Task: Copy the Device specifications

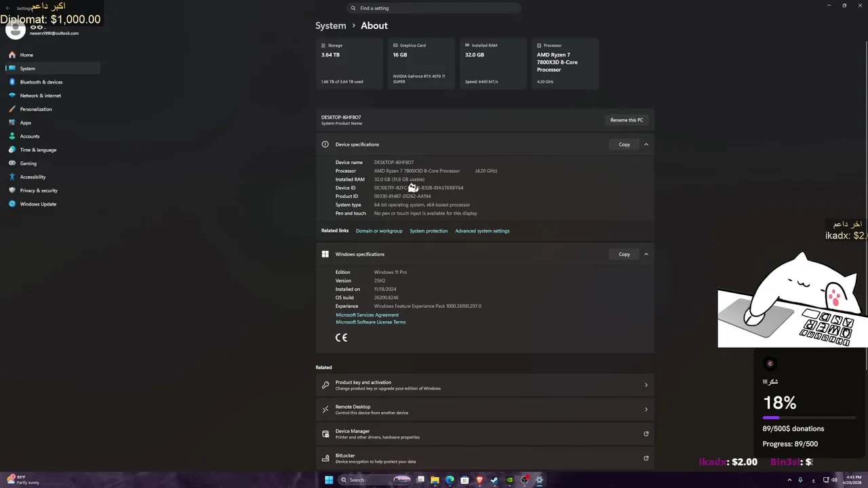Action: pyautogui.click(x=624, y=144)
